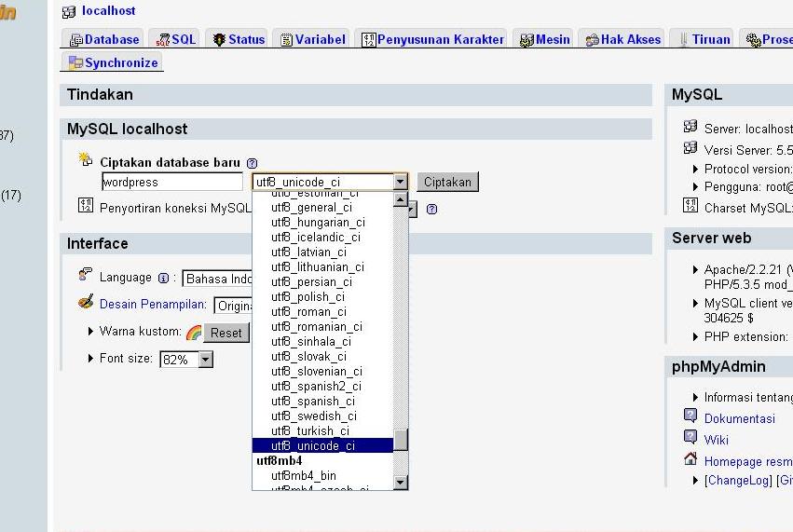Open the ChangeLog link

click(738, 481)
